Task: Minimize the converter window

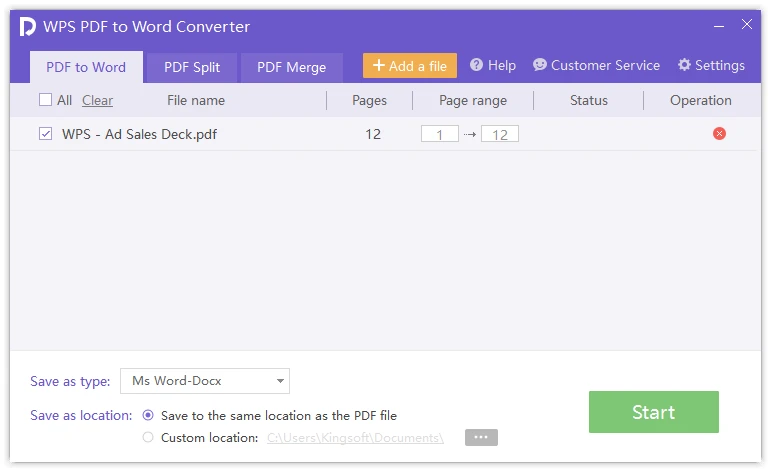Action: (x=717, y=25)
